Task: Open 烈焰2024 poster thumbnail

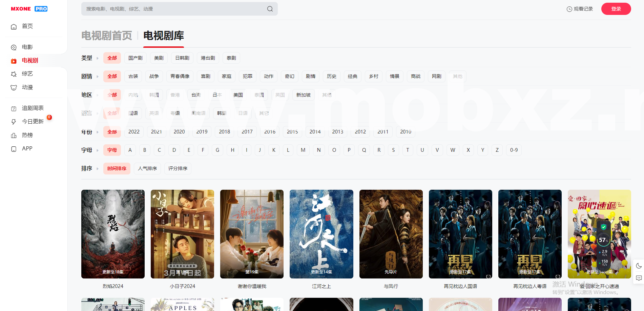Action: pos(113,234)
